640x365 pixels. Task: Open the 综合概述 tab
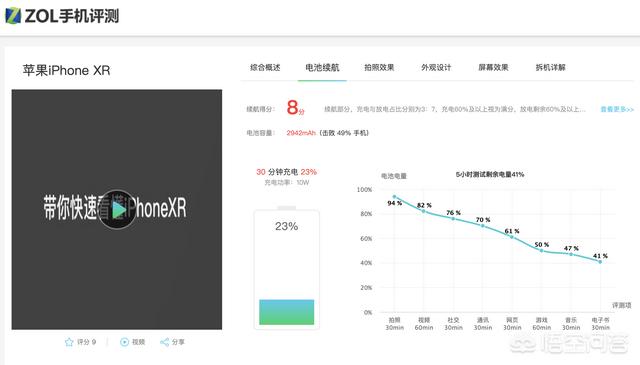(x=265, y=67)
